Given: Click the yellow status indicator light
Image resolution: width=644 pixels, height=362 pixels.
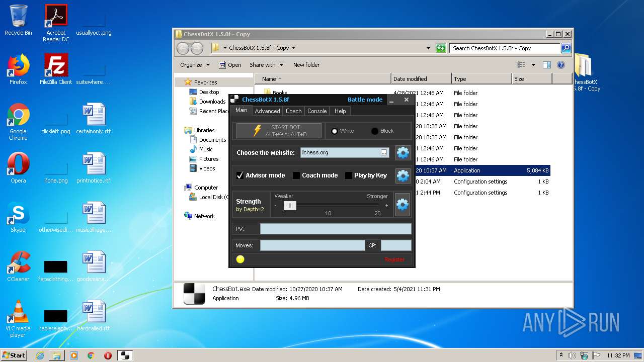Looking at the screenshot, I should [240, 259].
